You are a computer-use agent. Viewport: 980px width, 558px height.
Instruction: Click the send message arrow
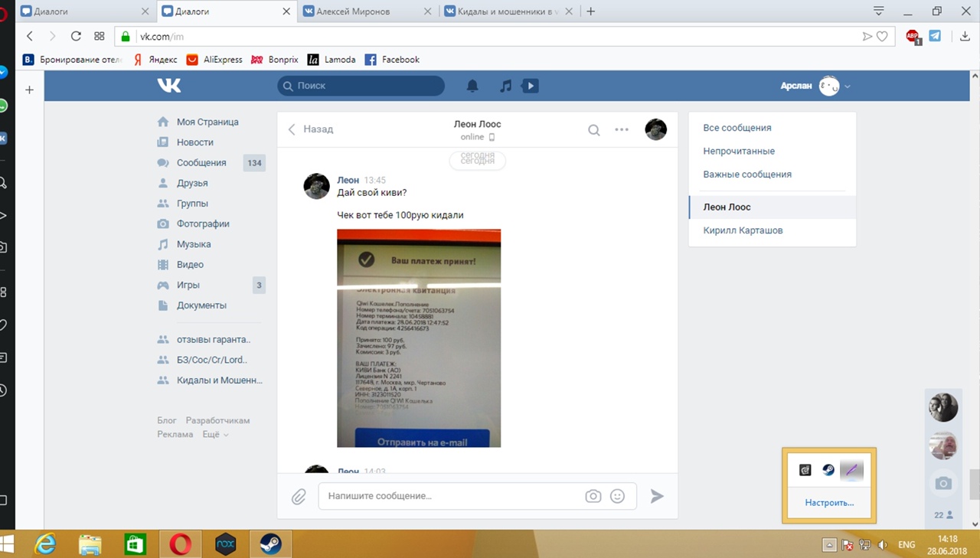(657, 496)
